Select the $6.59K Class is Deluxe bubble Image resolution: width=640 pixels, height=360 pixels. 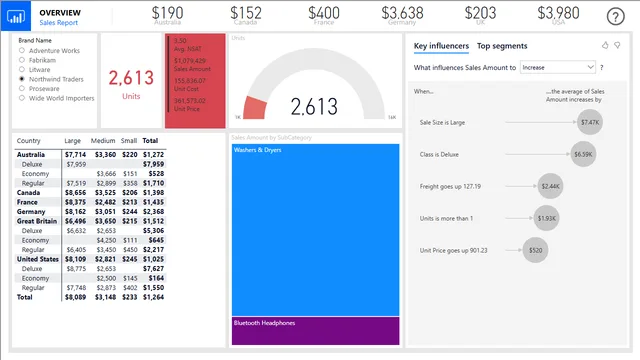coord(583,154)
